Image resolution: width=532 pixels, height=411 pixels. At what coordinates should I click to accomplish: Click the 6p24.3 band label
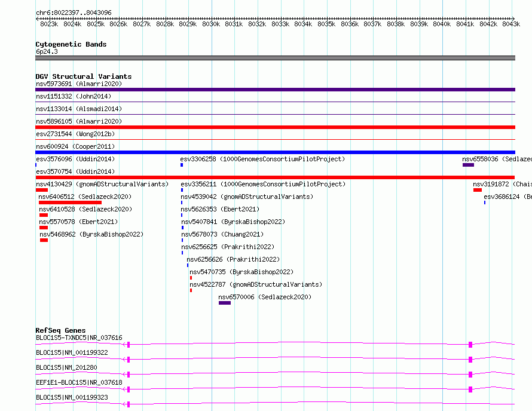pyautogui.click(x=47, y=51)
